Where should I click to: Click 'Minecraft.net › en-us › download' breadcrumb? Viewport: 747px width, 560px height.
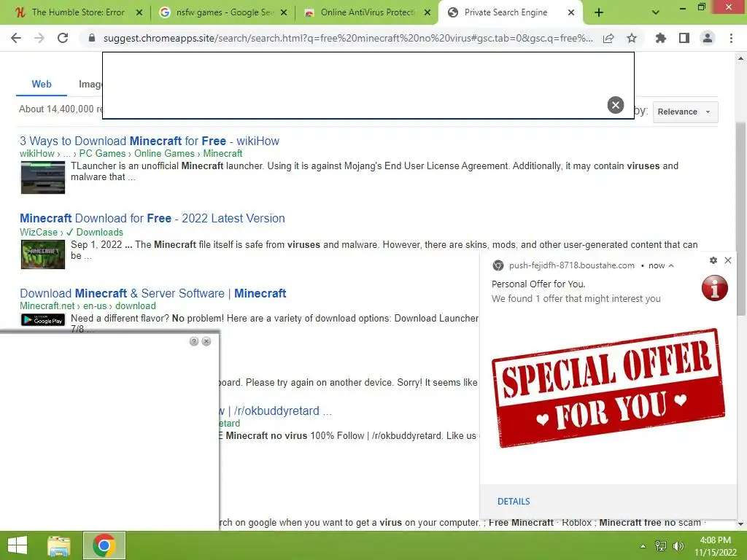click(x=88, y=306)
